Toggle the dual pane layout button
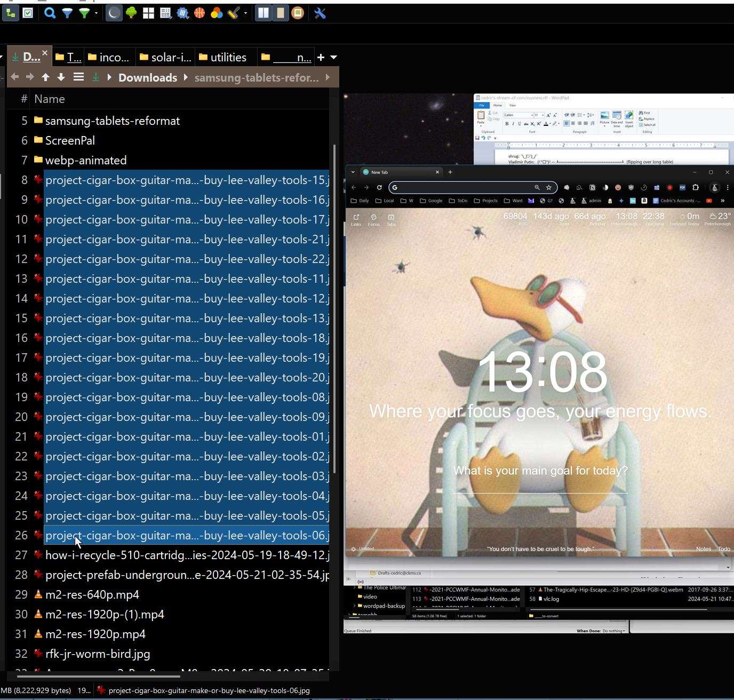The width and height of the screenshot is (734, 700). (263, 13)
